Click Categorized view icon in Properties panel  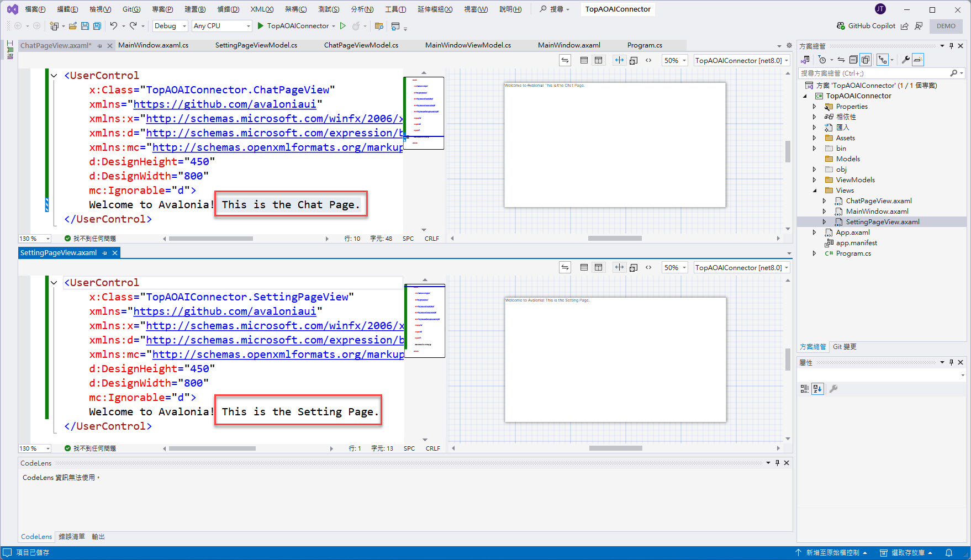pos(805,389)
